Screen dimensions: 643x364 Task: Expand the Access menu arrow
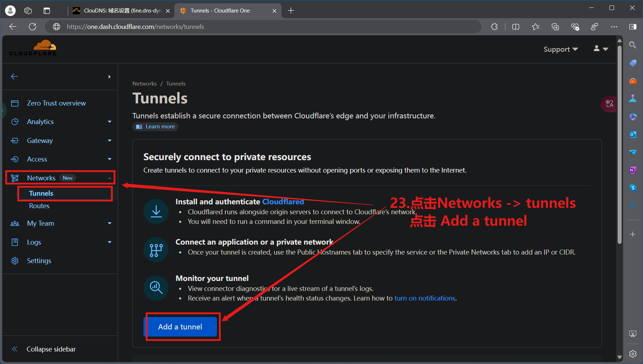(110, 159)
